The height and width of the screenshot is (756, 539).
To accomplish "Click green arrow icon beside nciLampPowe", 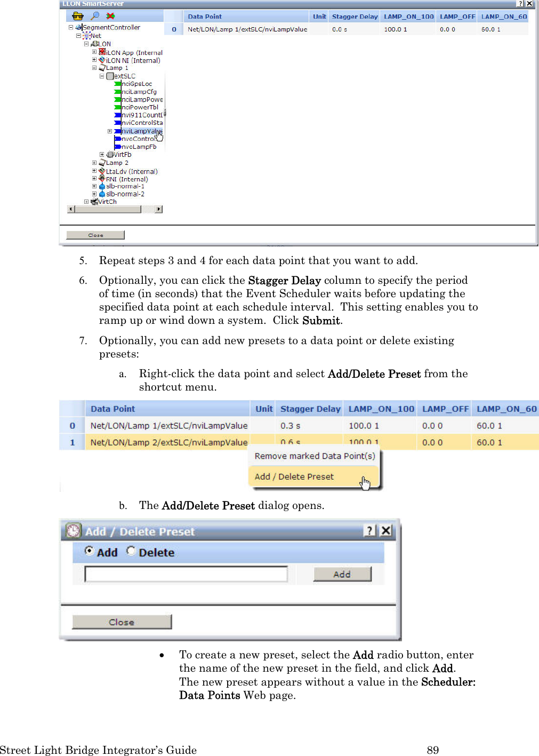I will pyautogui.click(x=118, y=99).
